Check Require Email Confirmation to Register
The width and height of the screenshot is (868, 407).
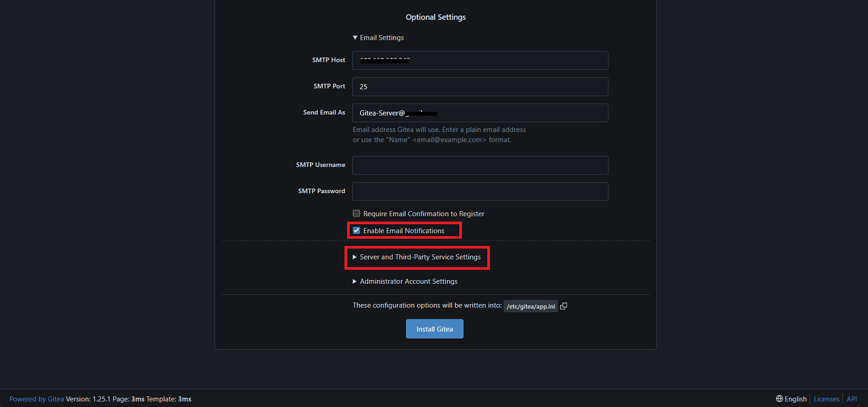click(x=356, y=213)
